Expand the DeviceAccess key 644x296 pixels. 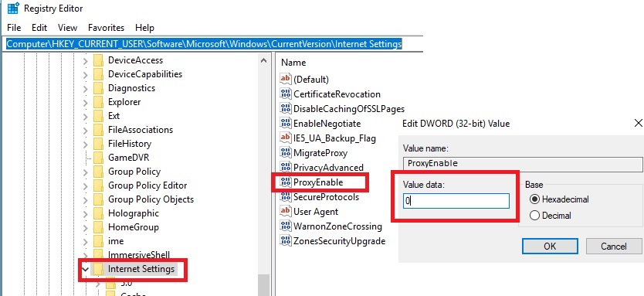click(x=85, y=61)
